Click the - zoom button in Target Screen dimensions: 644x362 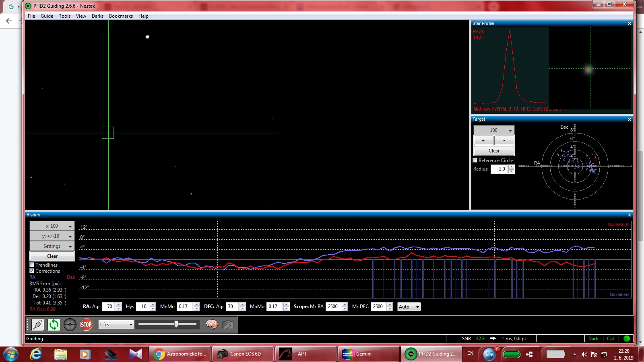click(504, 140)
